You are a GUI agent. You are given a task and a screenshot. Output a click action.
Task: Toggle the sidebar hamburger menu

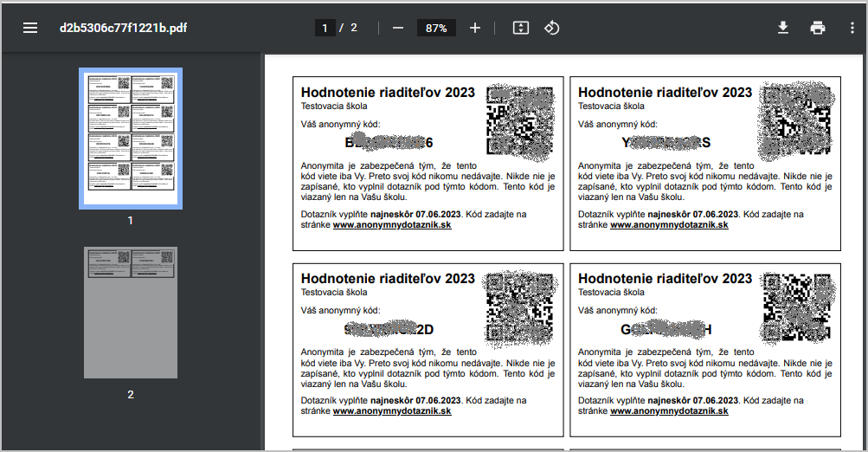(30, 28)
